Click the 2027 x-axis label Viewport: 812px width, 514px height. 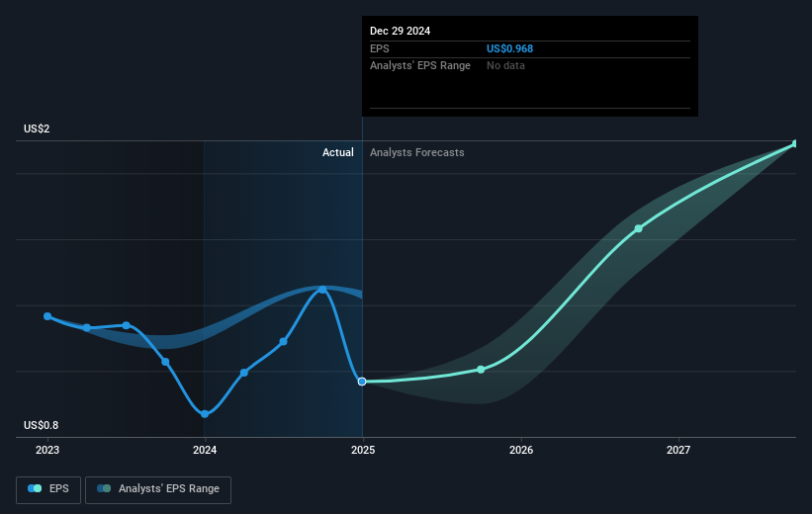point(677,450)
